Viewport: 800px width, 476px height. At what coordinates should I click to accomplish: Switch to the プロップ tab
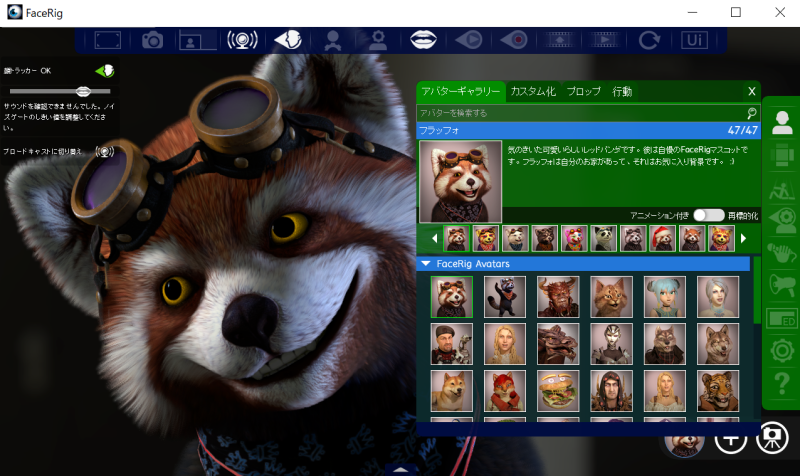tap(584, 91)
